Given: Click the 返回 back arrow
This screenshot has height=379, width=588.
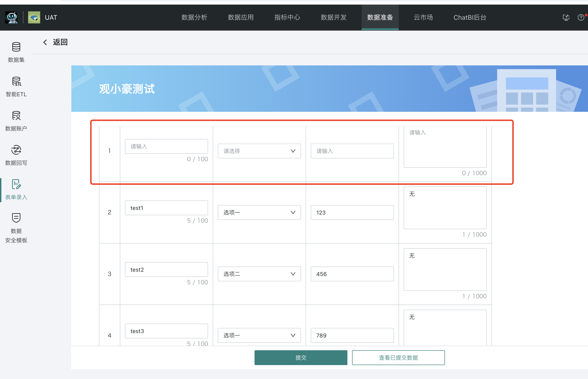Looking at the screenshot, I should (45, 42).
